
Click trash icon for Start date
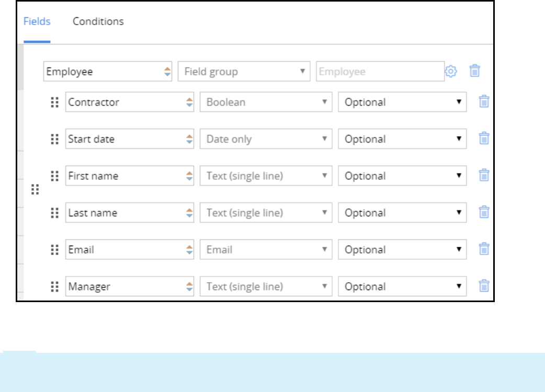(484, 139)
